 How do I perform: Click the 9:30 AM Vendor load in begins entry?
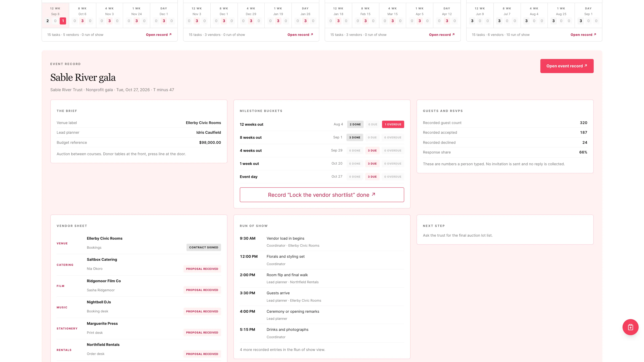[x=322, y=242]
